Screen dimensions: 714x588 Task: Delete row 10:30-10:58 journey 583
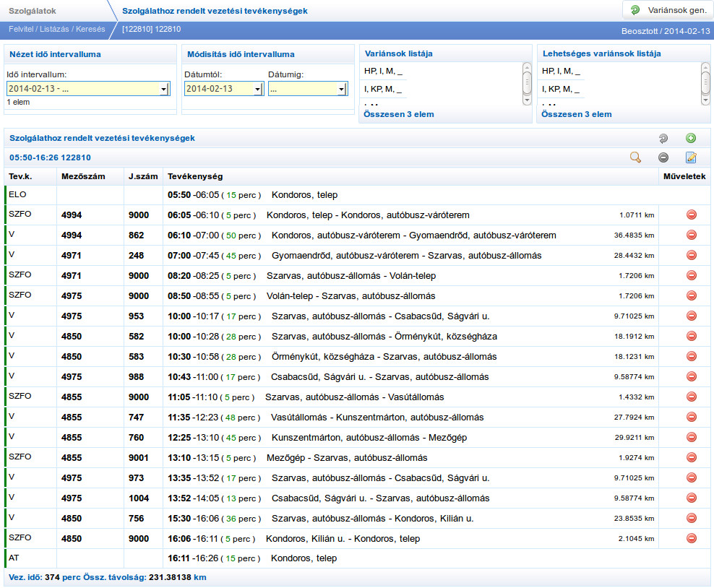click(691, 356)
